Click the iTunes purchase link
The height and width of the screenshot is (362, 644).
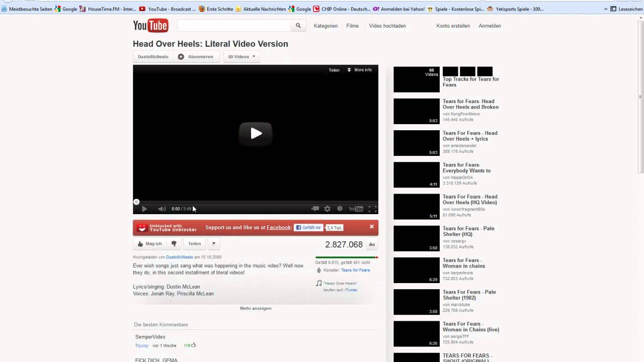tap(351, 290)
